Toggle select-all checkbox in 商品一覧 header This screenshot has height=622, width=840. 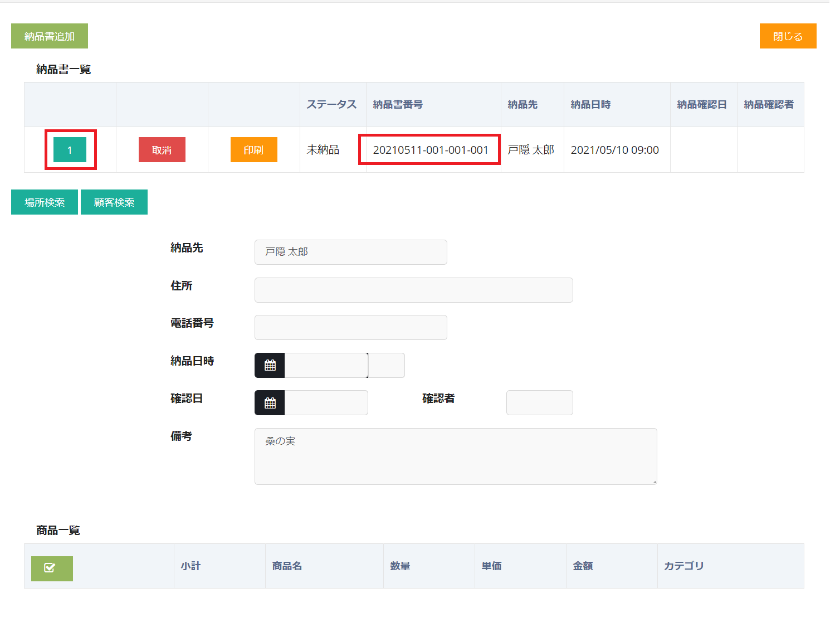(52, 568)
